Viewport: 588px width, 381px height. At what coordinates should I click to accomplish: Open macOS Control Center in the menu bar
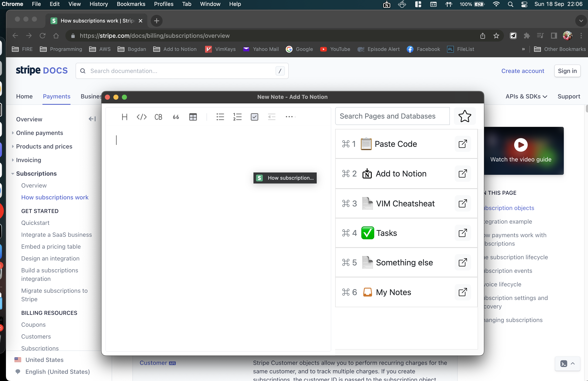pyautogui.click(x=524, y=4)
